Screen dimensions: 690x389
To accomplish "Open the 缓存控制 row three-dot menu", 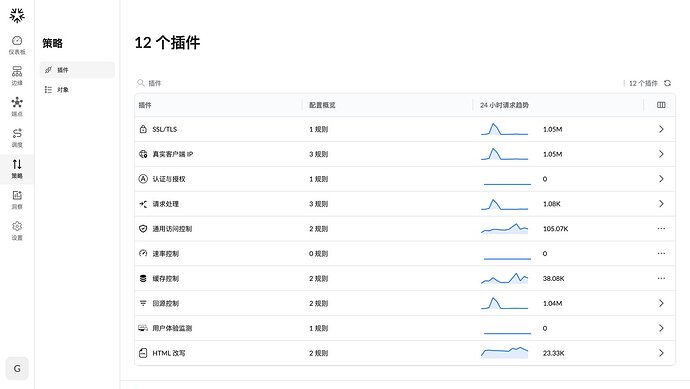I will [x=661, y=279].
